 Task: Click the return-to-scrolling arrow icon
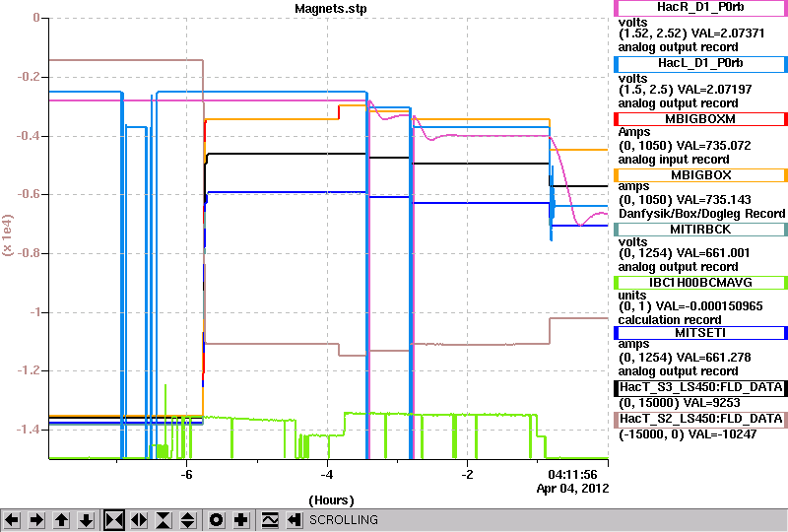click(295, 520)
